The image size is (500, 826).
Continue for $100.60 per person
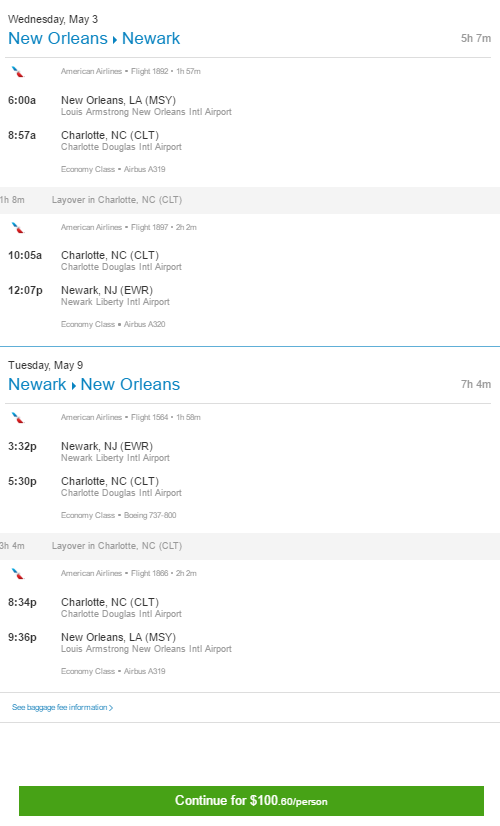tap(251, 801)
